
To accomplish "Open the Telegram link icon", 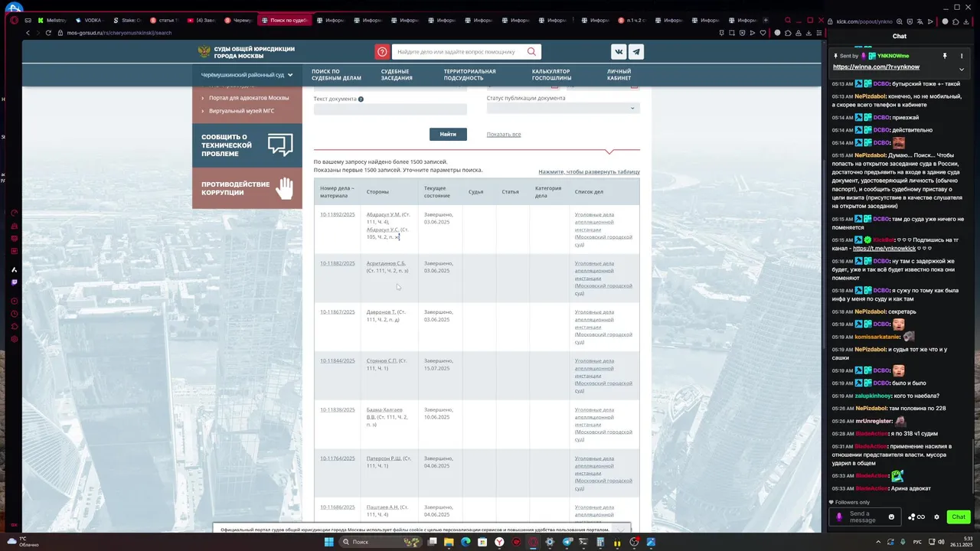I will pos(635,52).
